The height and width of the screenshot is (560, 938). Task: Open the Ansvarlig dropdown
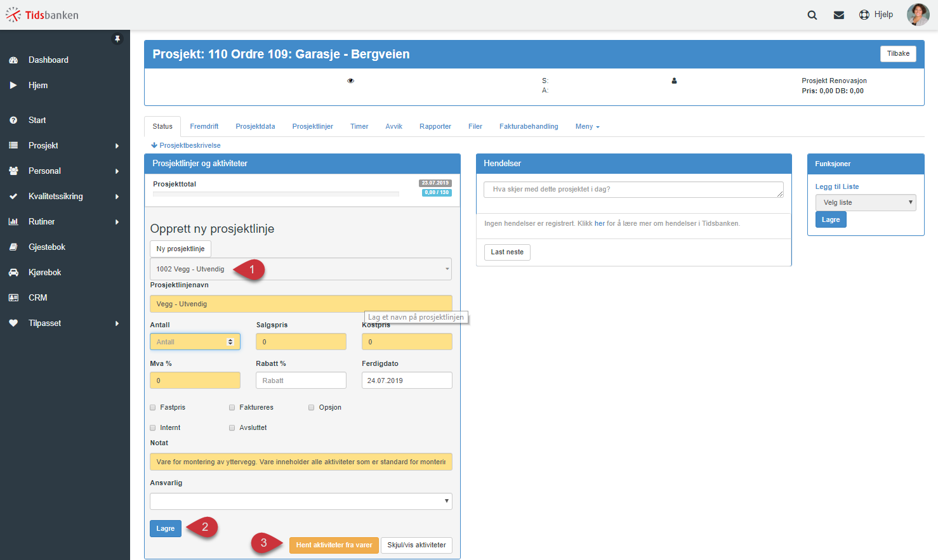[301, 501]
